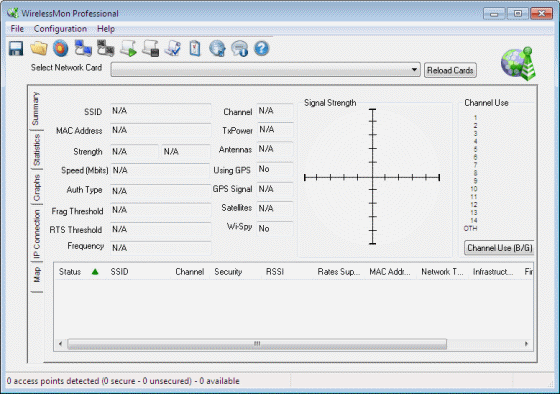Switch to the IP Connection side tab

pos(37,234)
